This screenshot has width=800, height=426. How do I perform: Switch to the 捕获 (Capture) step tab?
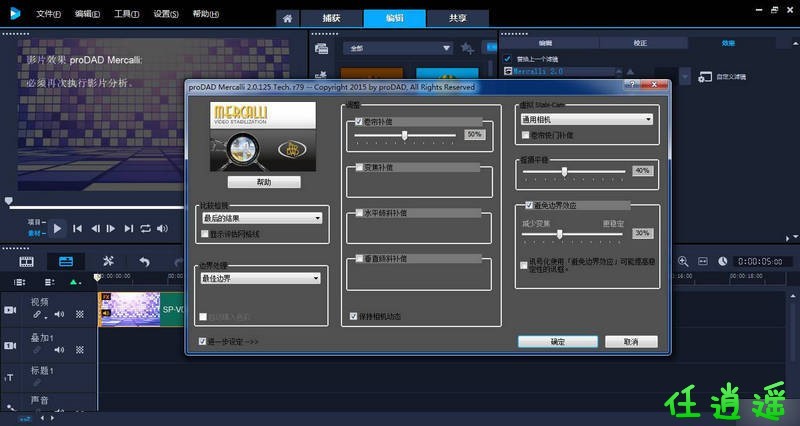click(332, 18)
